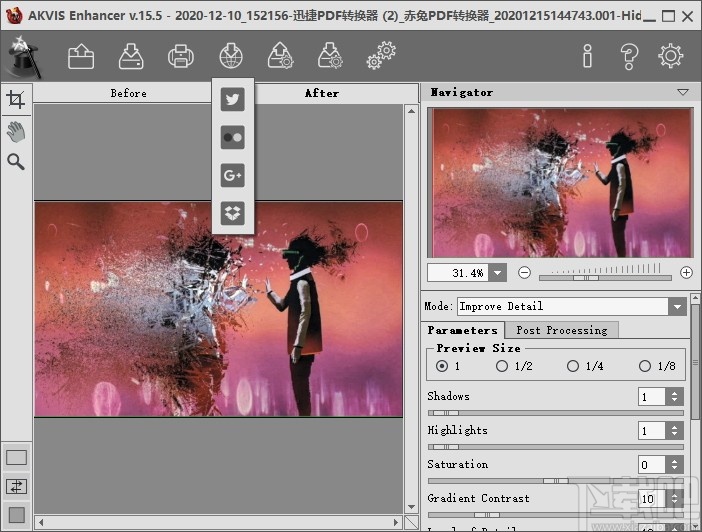Save presets with the download-gear icon

point(330,56)
